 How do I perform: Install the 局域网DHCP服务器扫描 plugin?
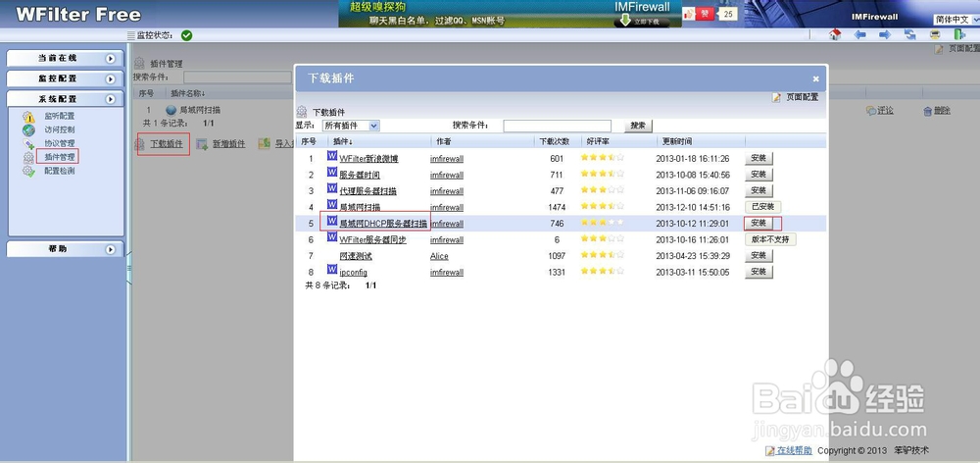pos(759,224)
